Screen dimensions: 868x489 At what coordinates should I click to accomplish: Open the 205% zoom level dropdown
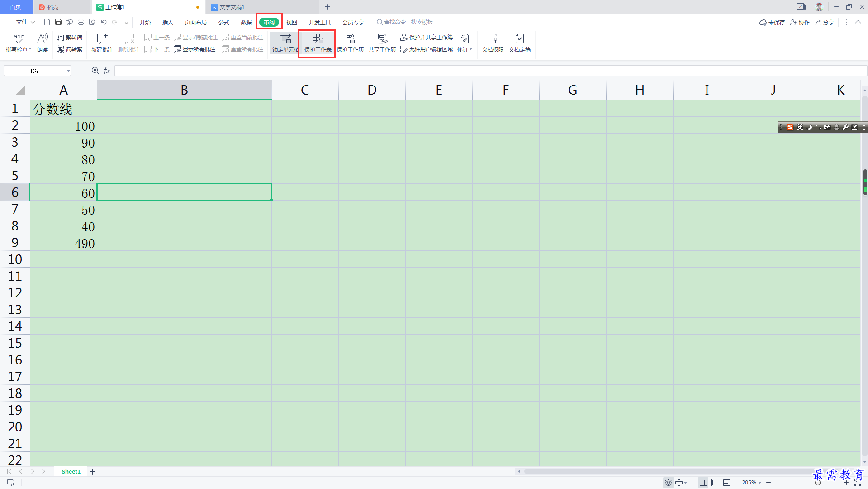751,483
